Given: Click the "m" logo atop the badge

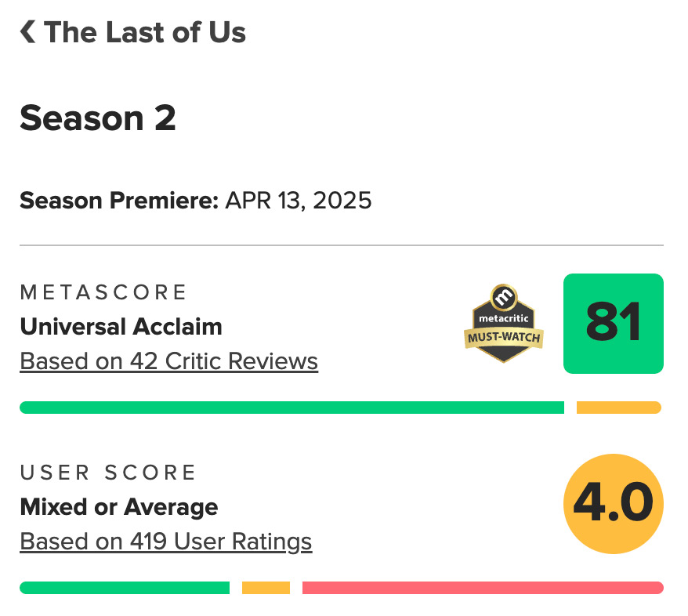Looking at the screenshot, I should (504, 298).
